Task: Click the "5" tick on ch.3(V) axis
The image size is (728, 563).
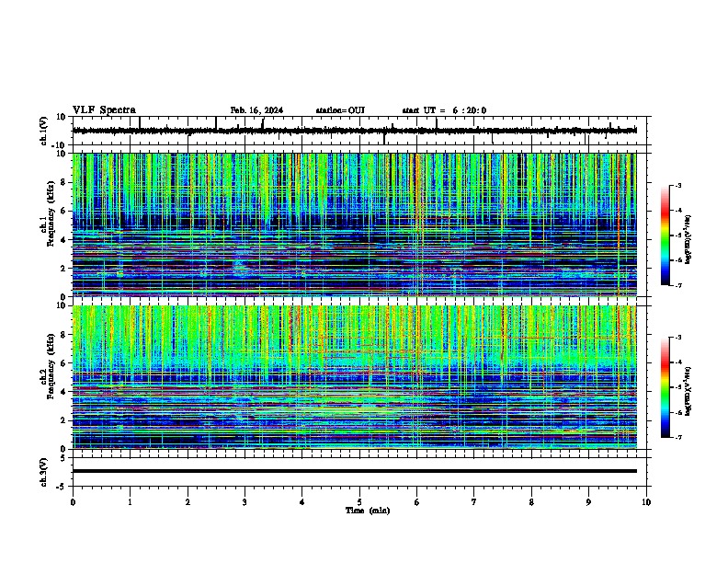Action: pos(63,458)
